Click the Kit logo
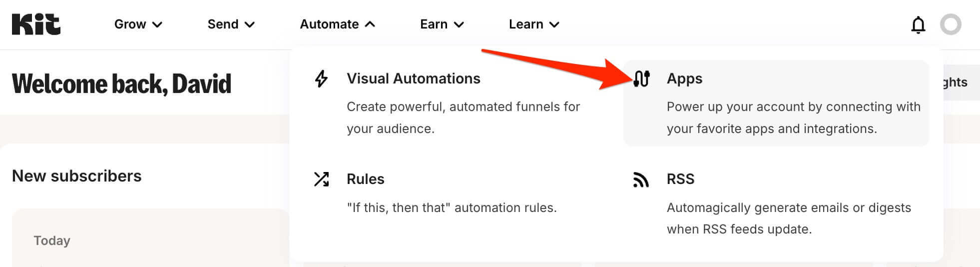 coord(36,24)
